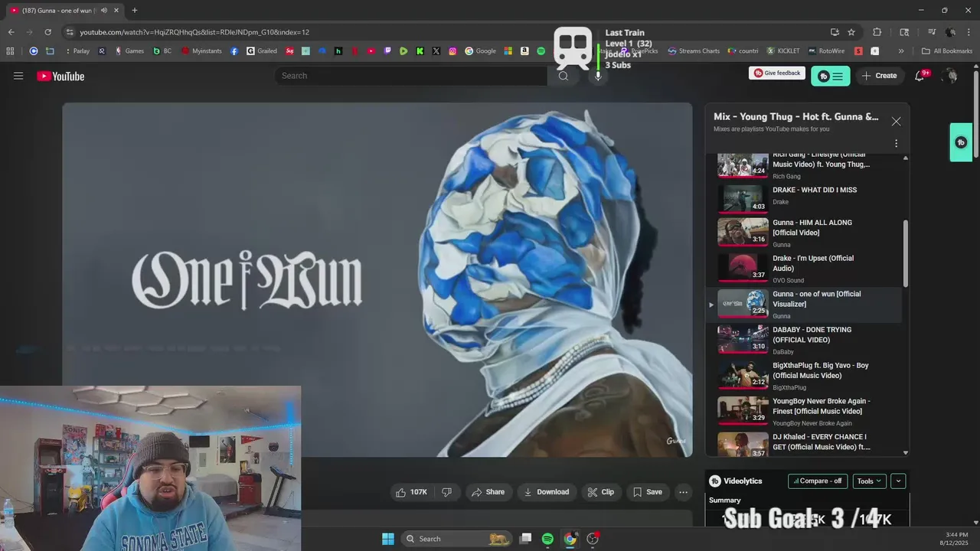Click the Clip button
Viewport: 980px width, 551px height.
(601, 492)
